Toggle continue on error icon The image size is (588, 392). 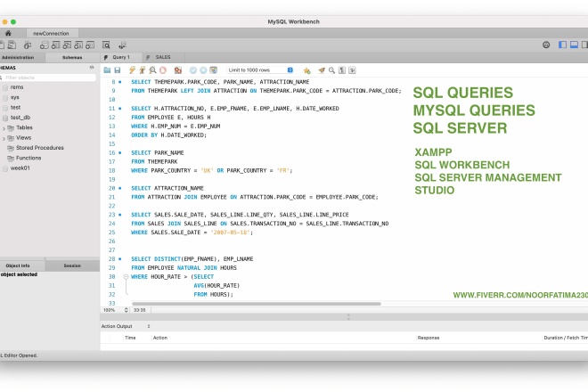click(x=178, y=70)
